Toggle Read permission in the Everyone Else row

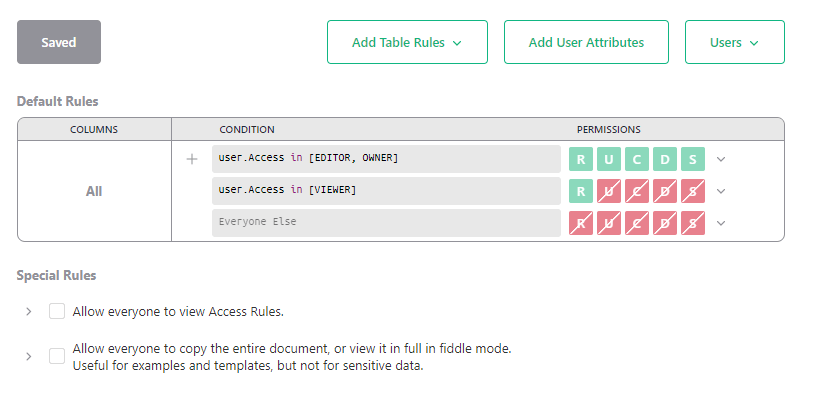[580, 223]
